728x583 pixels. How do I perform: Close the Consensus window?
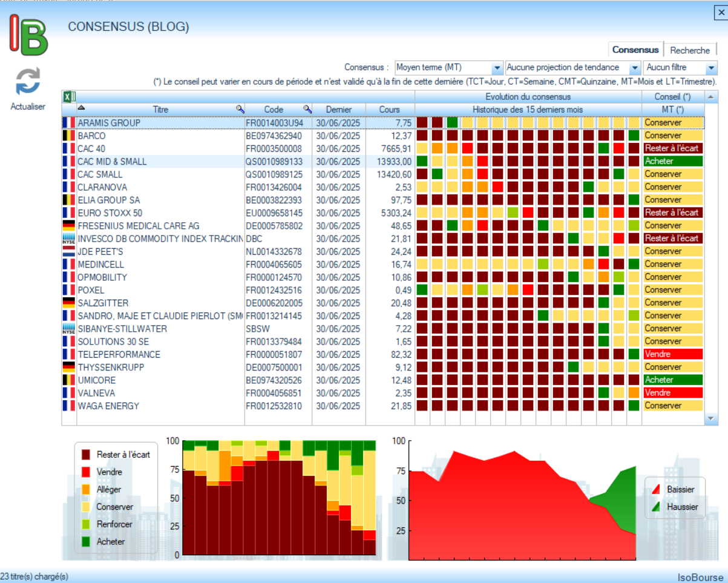pyautogui.click(x=721, y=12)
